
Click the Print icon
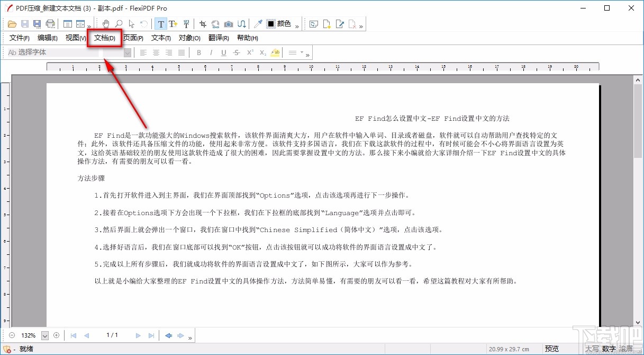(50, 24)
